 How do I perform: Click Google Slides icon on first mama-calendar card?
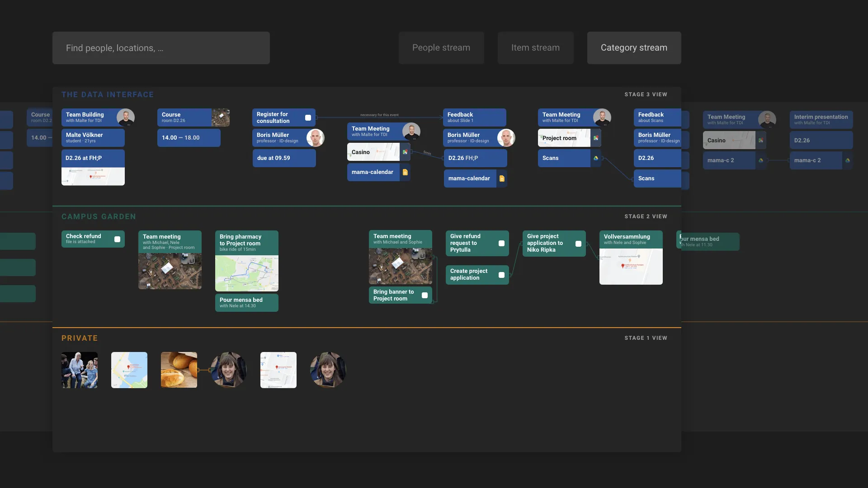point(405,172)
